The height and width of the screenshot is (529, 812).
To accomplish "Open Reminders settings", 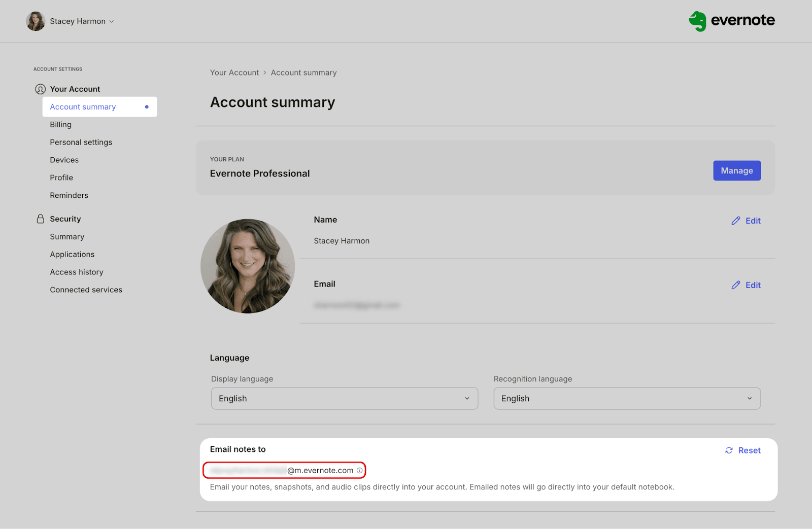I will pyautogui.click(x=69, y=196).
